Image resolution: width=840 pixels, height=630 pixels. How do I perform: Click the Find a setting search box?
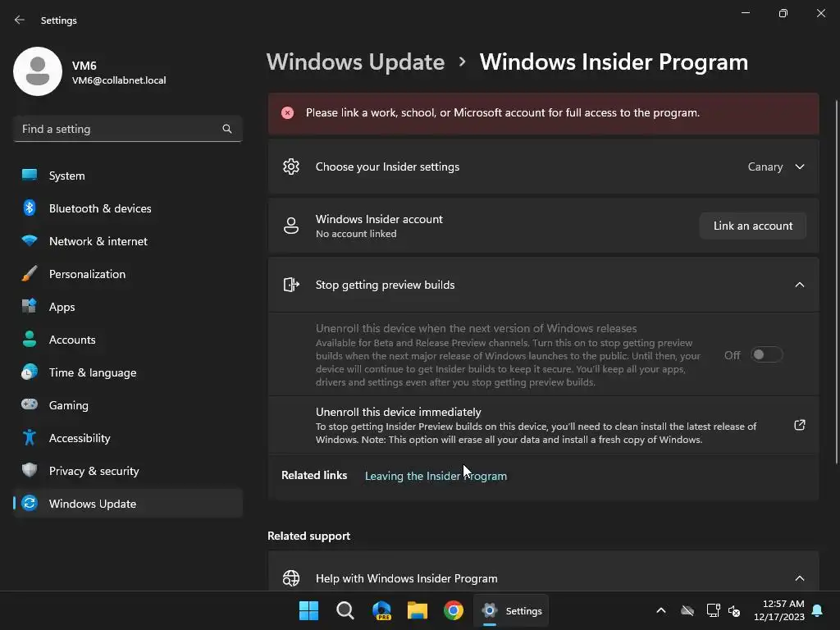pos(128,129)
